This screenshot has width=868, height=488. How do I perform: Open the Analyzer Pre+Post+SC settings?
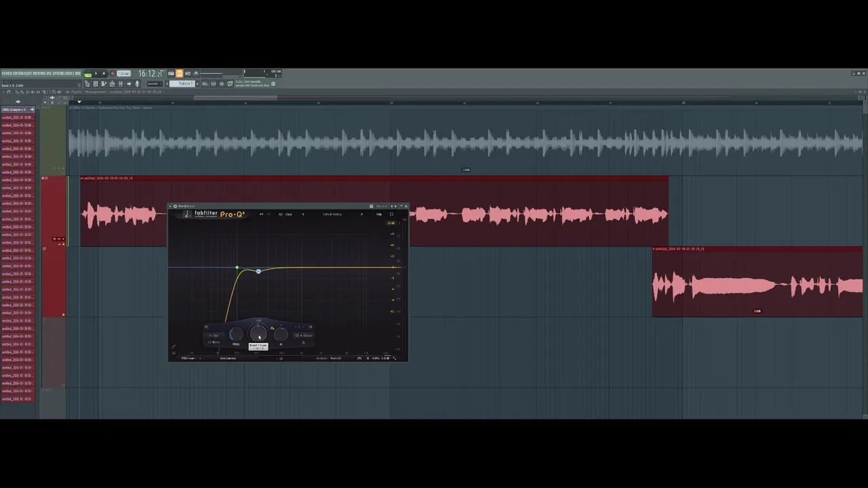[328, 359]
